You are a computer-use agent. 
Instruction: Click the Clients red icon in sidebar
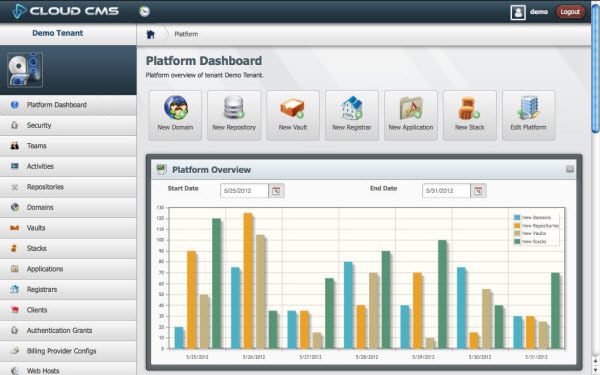coord(15,310)
